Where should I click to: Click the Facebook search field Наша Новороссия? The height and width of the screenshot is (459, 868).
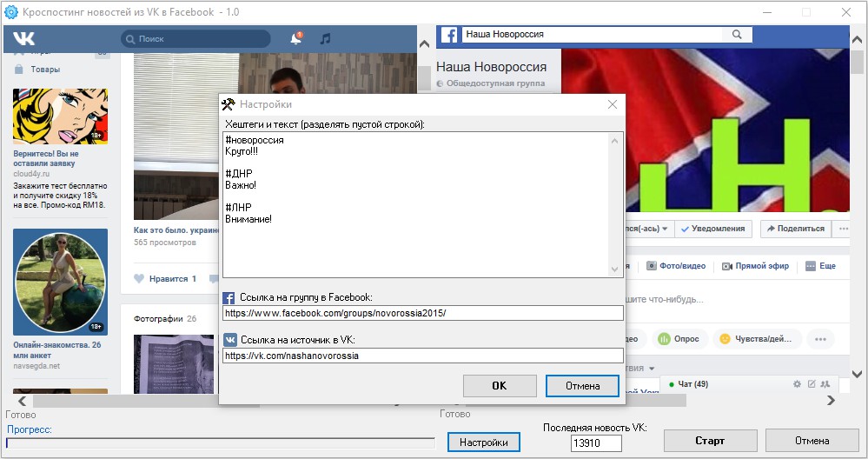coord(593,34)
